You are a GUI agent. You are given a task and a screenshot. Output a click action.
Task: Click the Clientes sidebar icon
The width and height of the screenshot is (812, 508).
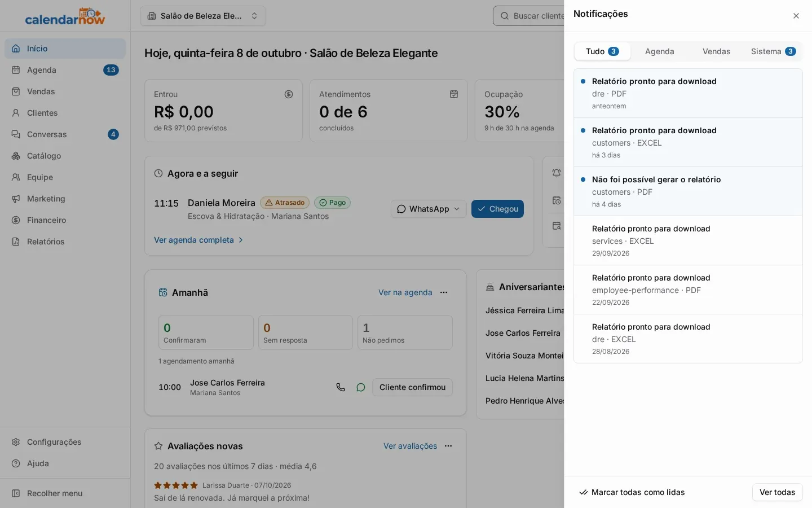click(x=16, y=113)
